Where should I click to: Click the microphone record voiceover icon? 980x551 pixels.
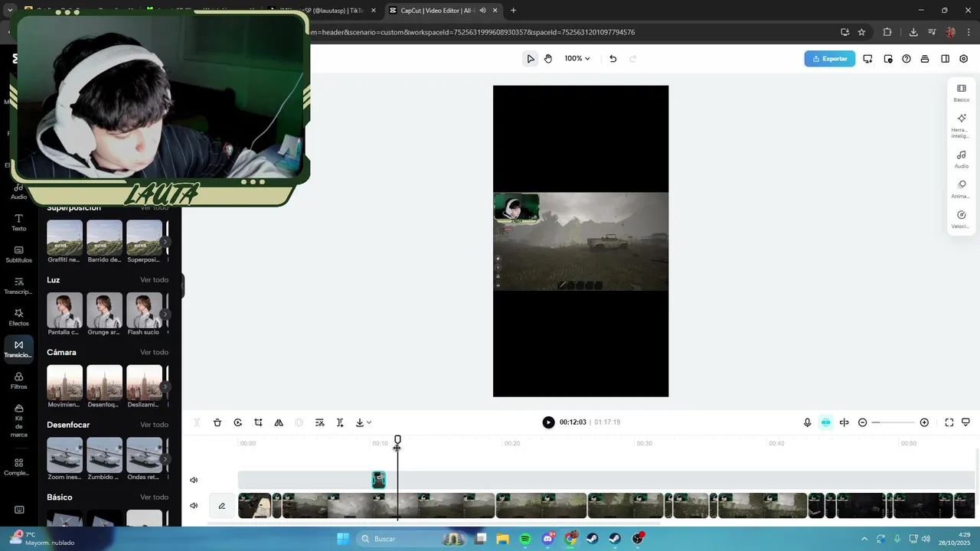click(807, 422)
